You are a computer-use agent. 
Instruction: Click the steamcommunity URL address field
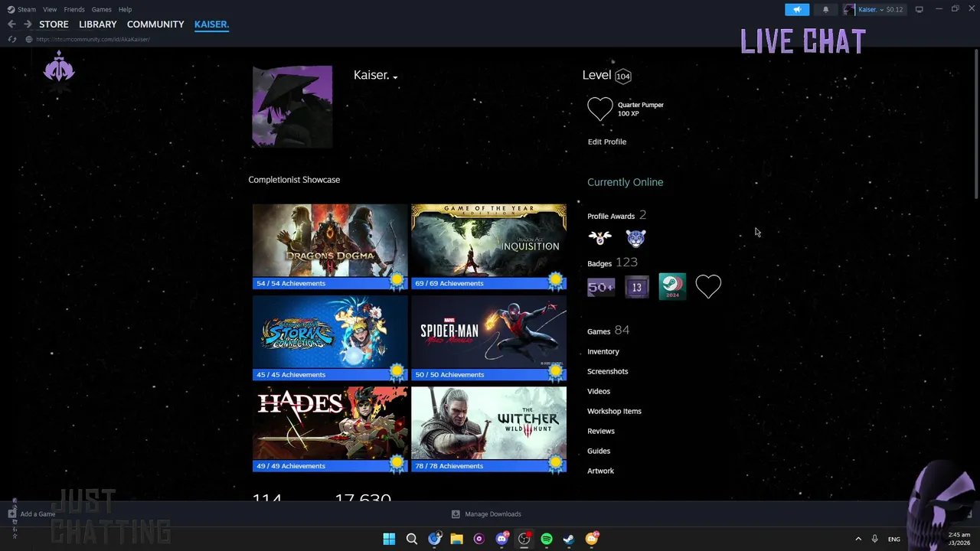pyautogui.click(x=93, y=39)
